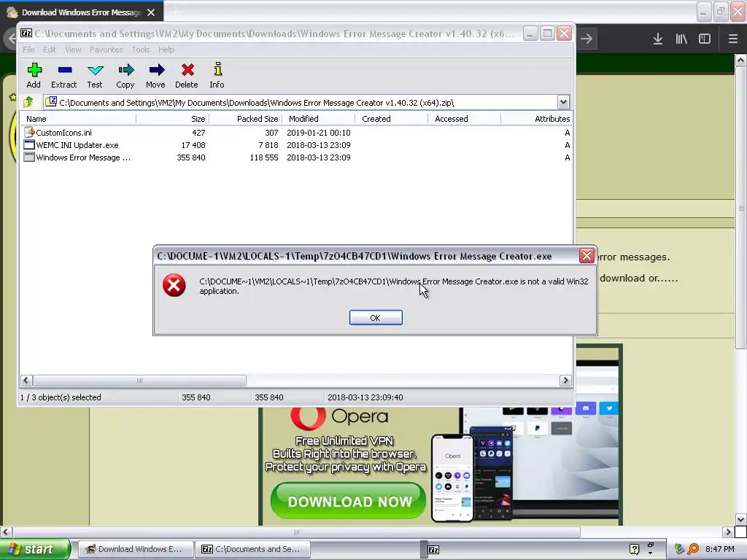Sort by Attributes column header
747x560 pixels.
pos(537,119)
